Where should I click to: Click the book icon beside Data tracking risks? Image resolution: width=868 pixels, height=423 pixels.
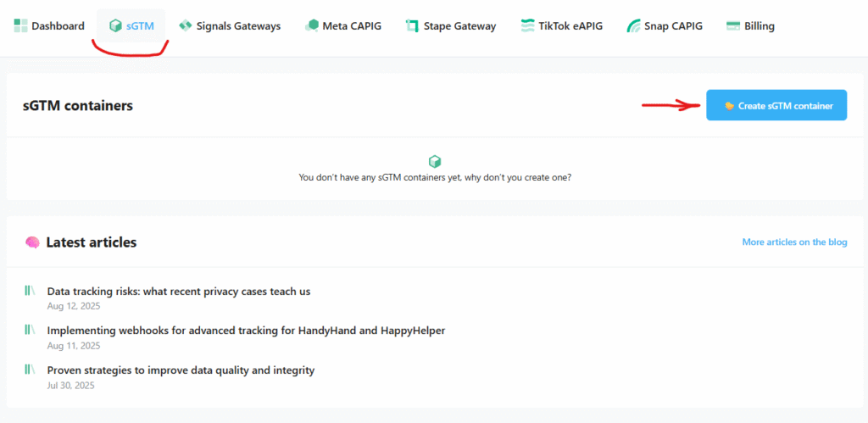pos(30,290)
